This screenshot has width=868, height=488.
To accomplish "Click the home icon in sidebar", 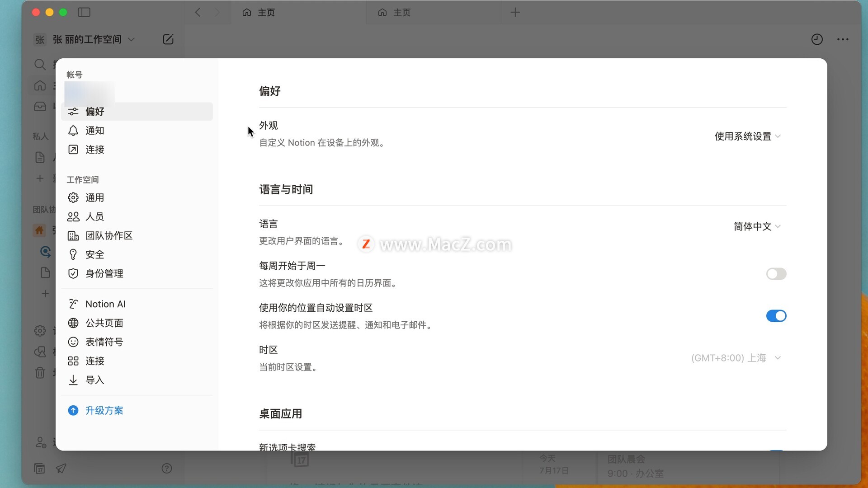I will point(40,85).
